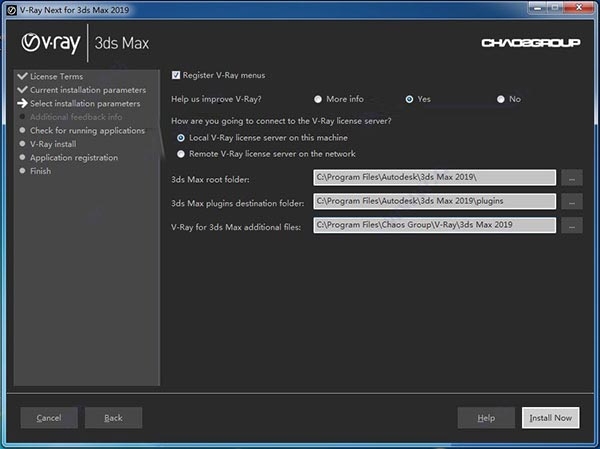The height and width of the screenshot is (449, 600).
Task: Click License Terms step in sidebar
Action: [56, 77]
